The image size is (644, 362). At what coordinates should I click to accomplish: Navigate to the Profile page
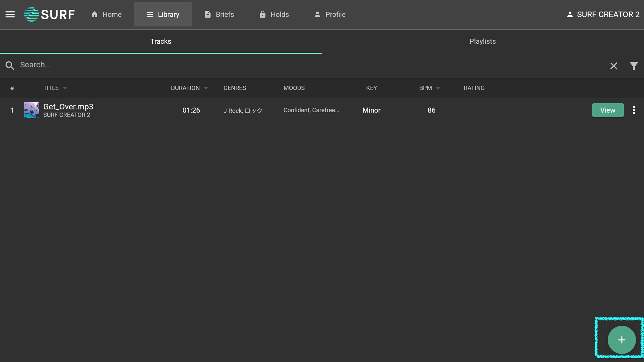330,14
